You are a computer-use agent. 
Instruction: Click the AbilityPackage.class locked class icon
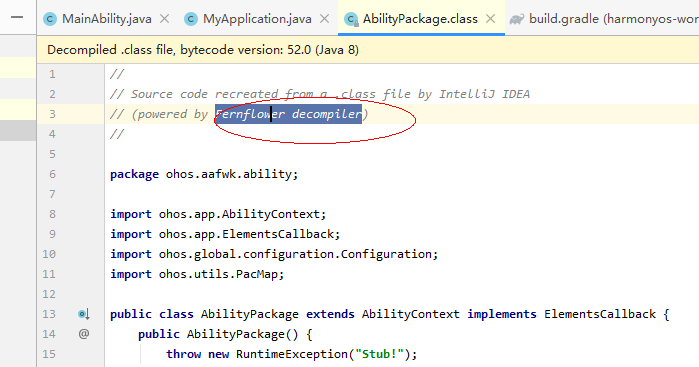(x=351, y=19)
